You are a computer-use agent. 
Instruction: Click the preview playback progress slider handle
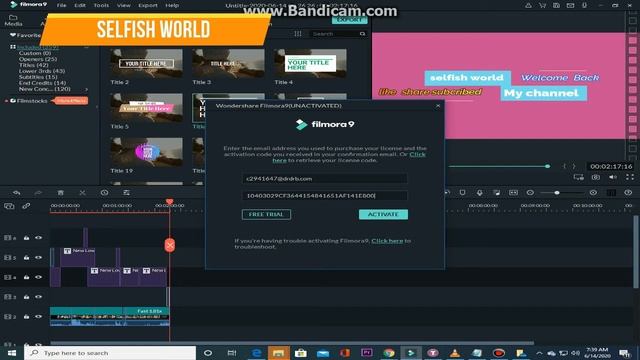(x=547, y=166)
